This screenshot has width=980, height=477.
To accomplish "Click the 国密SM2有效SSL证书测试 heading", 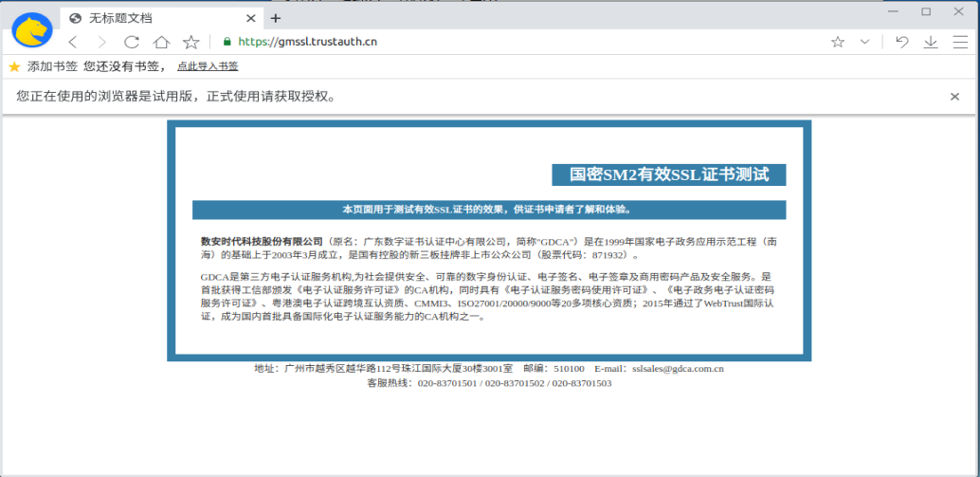I will click(669, 175).
